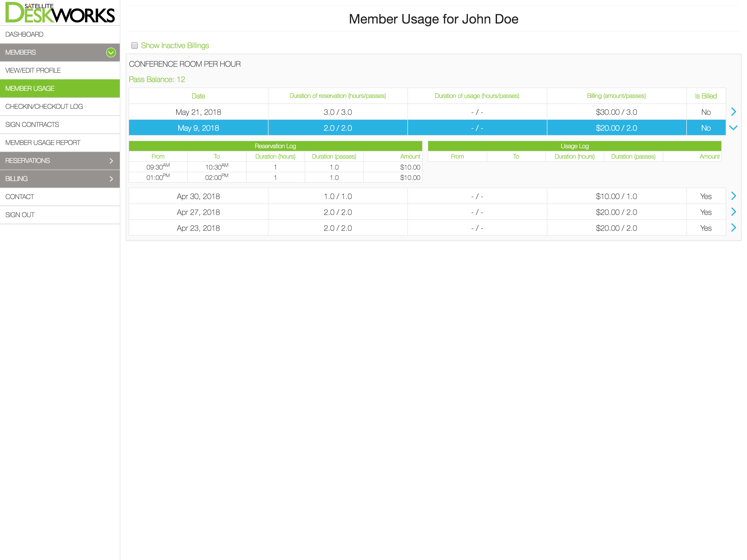Click Pass Balance: 12 text
Screen dimensions: 747x560
tap(157, 79)
